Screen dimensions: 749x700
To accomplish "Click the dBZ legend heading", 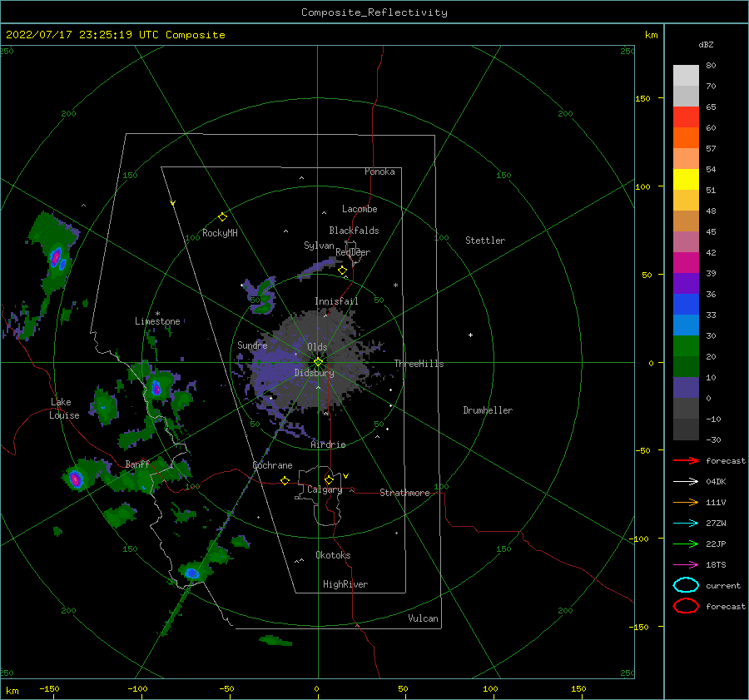I will [706, 44].
